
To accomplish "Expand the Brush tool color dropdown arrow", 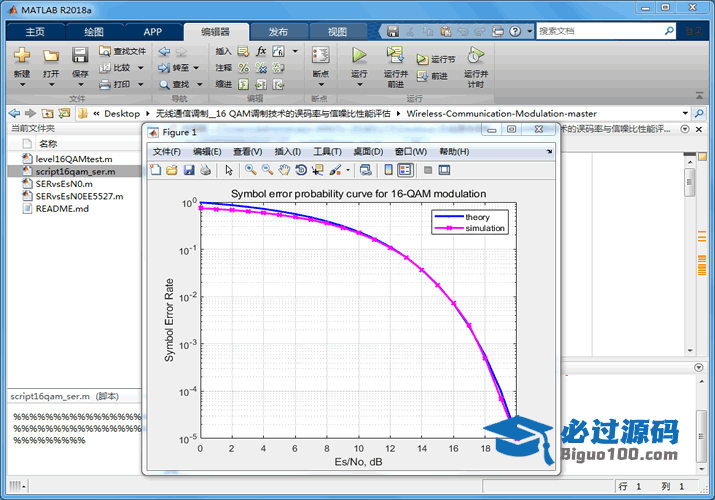I will point(348,170).
